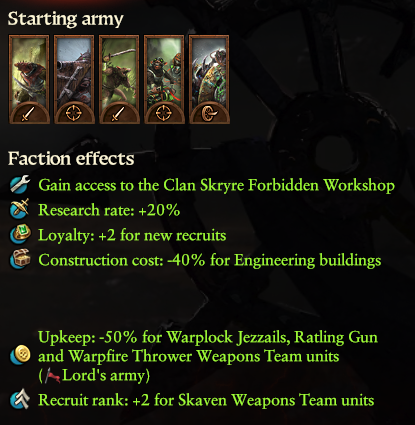Select the third unit card with raised sword
The image size is (415, 425).
pos(119,79)
